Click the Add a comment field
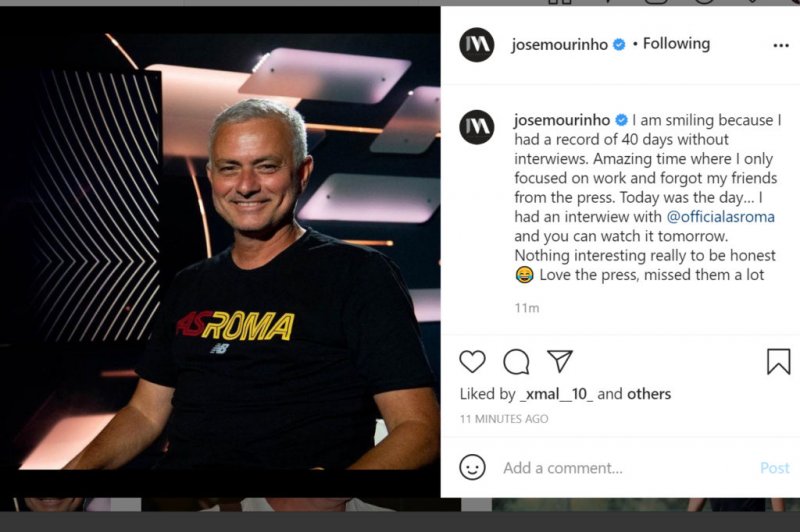 [x=620, y=468]
